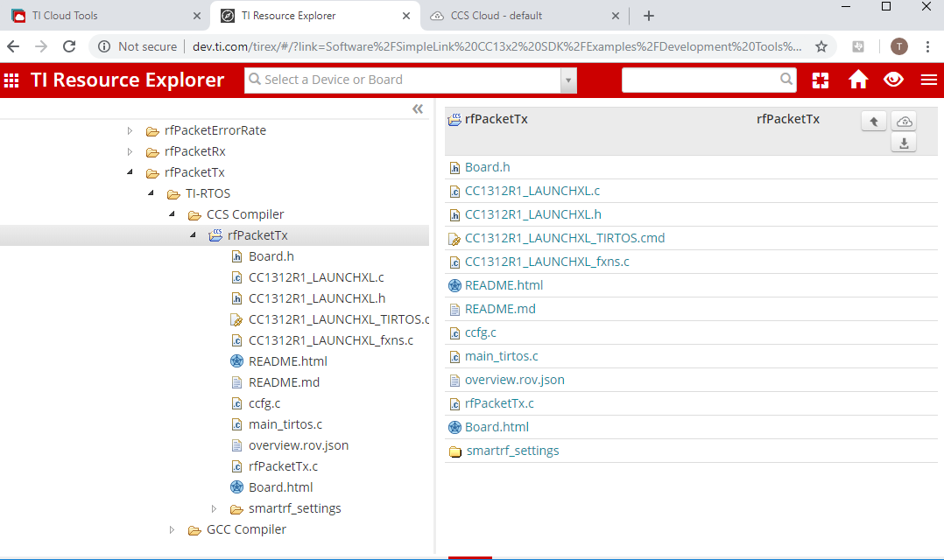Select Board.html in the tree
This screenshot has width=944, height=560.
tap(280, 487)
